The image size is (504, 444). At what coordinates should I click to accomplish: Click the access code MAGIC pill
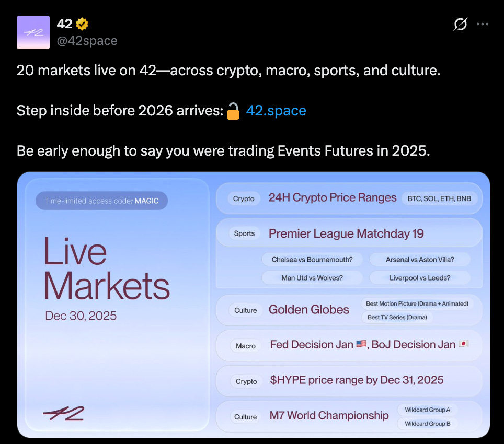pyautogui.click(x=101, y=201)
